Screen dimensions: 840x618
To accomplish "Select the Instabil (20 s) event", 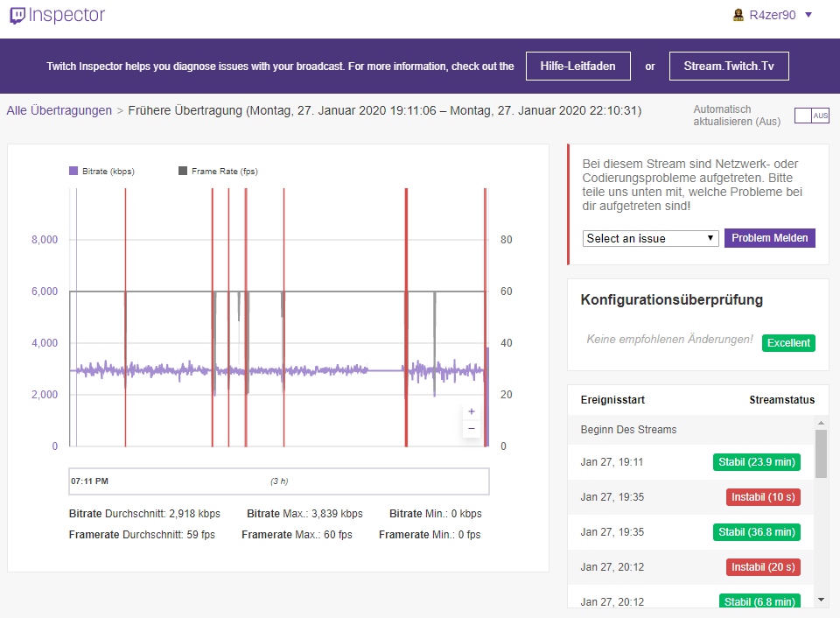I will point(763,567).
